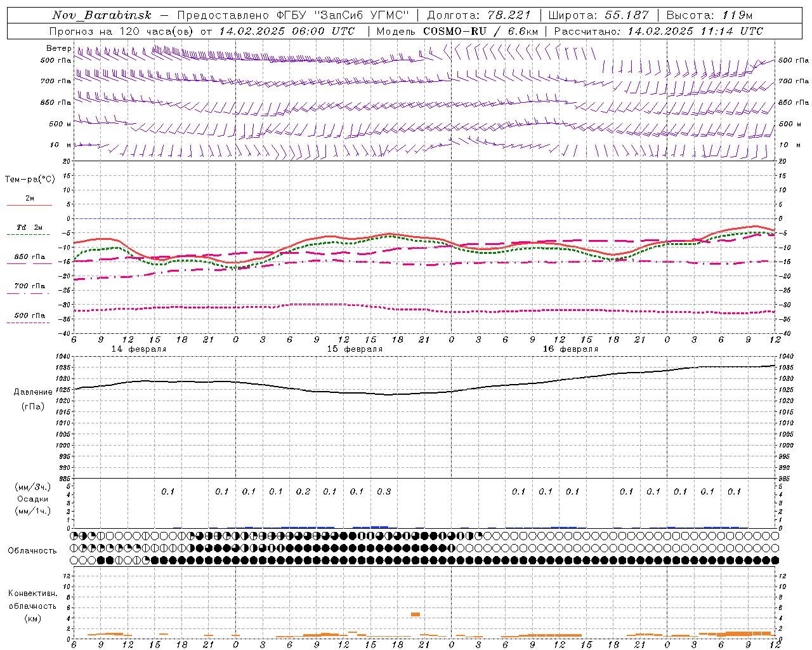Select the "Модель COSMO-RU / 6.6км" model label
The height and width of the screenshot is (650, 812).
point(457,31)
